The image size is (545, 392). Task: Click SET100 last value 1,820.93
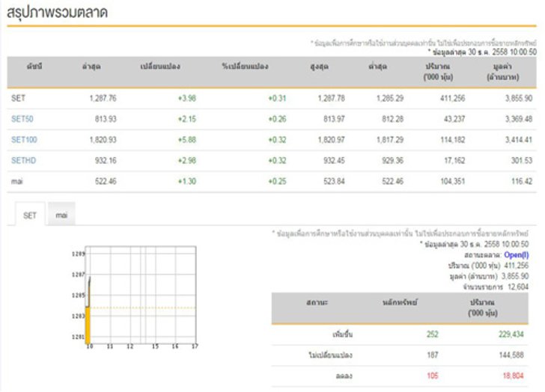click(x=103, y=140)
